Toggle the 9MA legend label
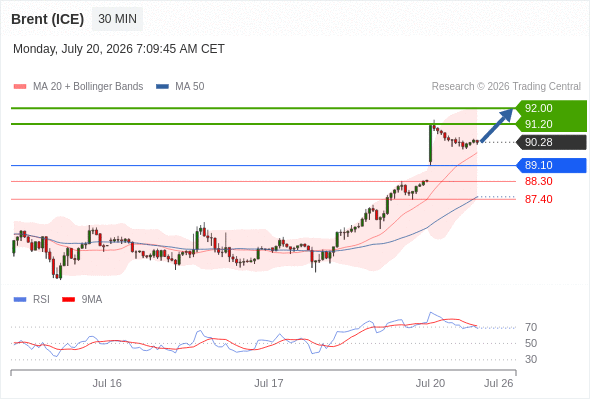The image size is (590, 400). [x=92, y=300]
